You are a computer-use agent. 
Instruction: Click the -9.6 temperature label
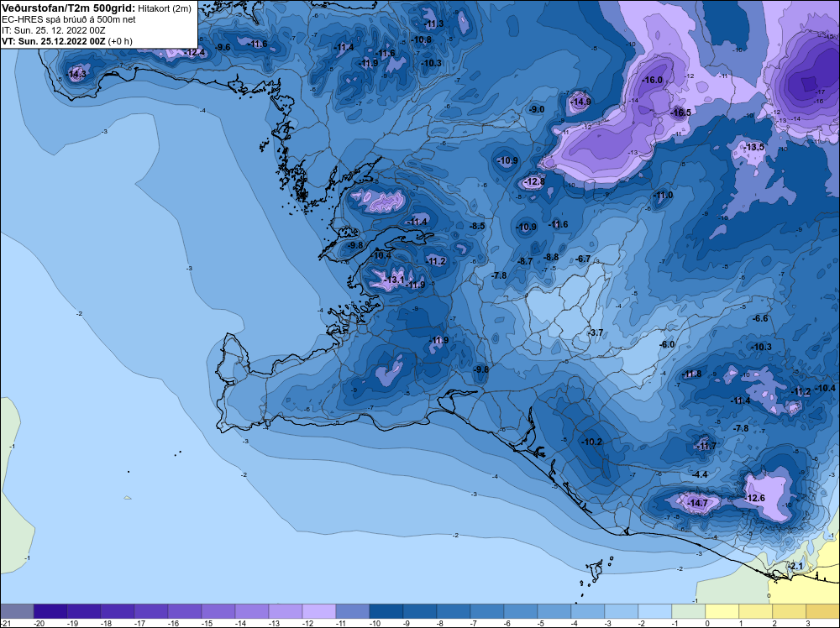click(223, 48)
